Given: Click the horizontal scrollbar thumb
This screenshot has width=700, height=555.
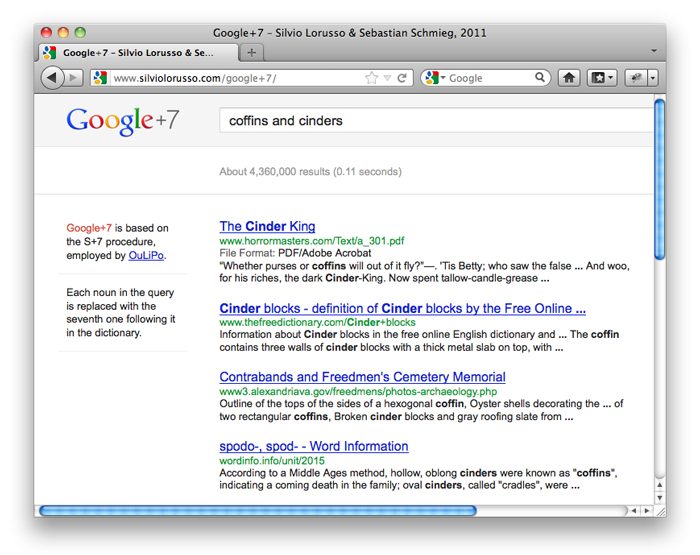Looking at the screenshot, I should click(257, 510).
